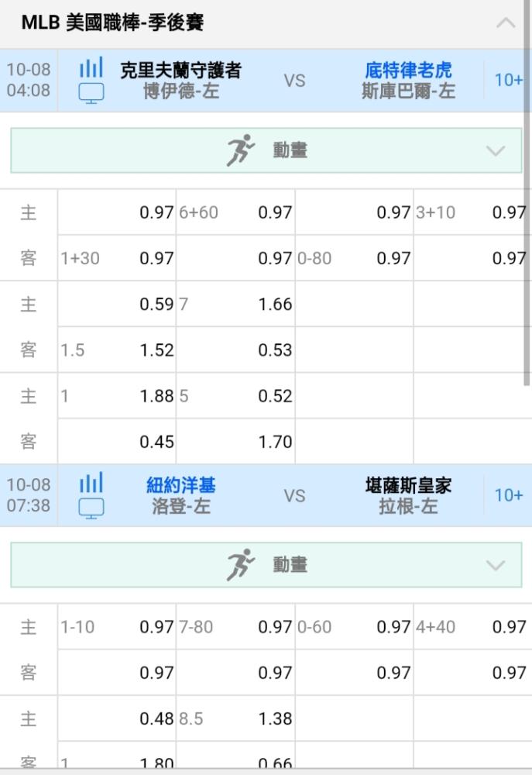Tap the MLB 美國職棒-季後賽 header title
532x775 pixels.
point(112,22)
